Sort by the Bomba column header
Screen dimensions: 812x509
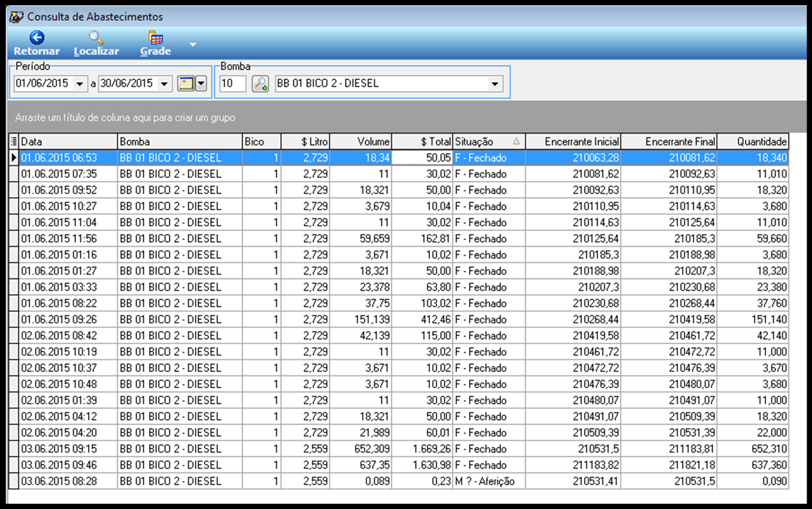[x=180, y=142]
